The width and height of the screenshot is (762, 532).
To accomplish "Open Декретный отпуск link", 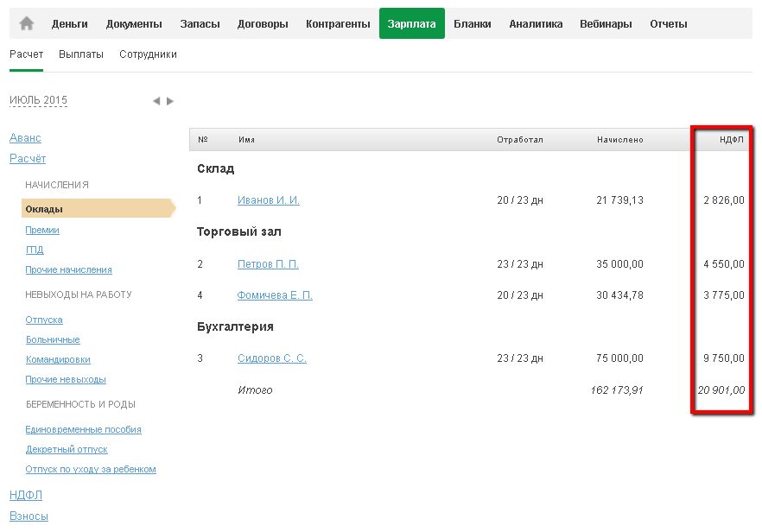I will [67, 449].
